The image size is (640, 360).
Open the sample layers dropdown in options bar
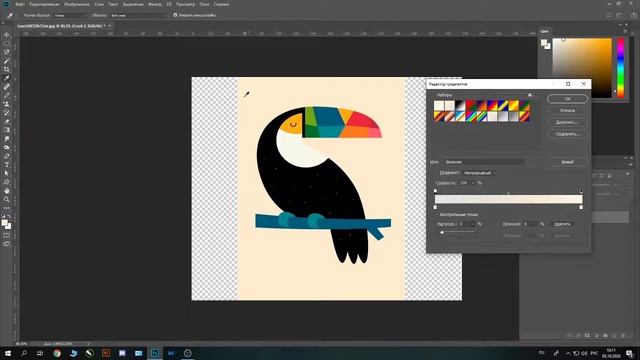coord(138,15)
